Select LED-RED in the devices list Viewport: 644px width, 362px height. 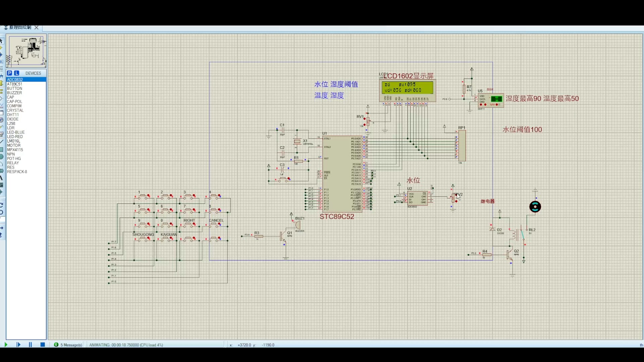[26, 136]
